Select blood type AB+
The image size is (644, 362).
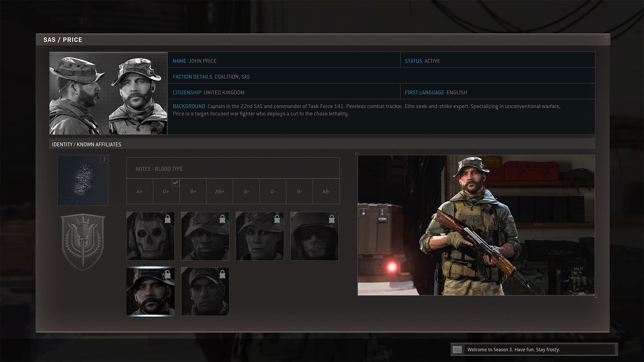[219, 191]
